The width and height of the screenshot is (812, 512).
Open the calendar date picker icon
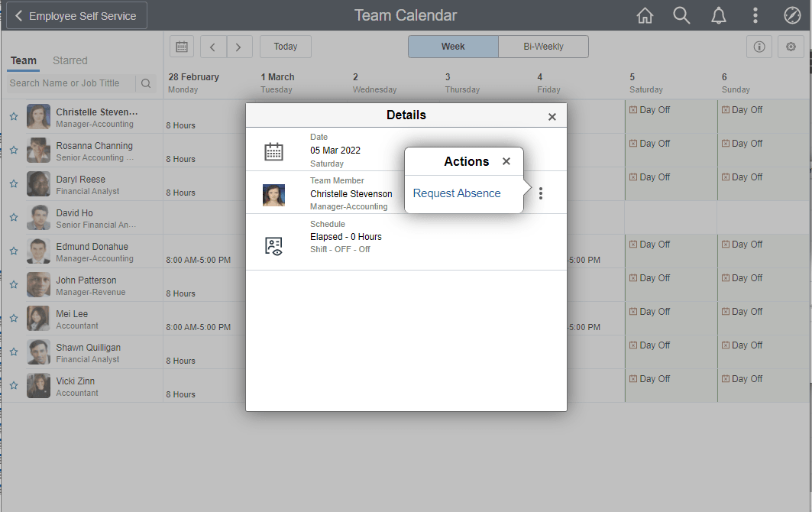coord(181,46)
